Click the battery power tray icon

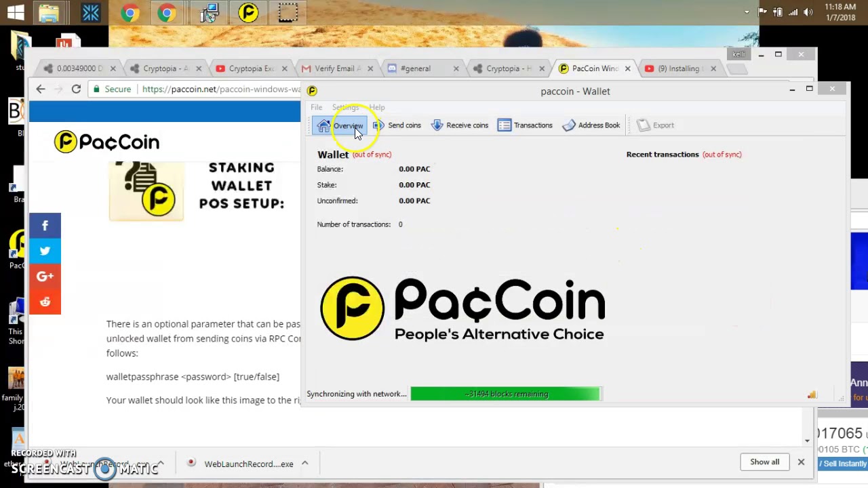tap(778, 12)
